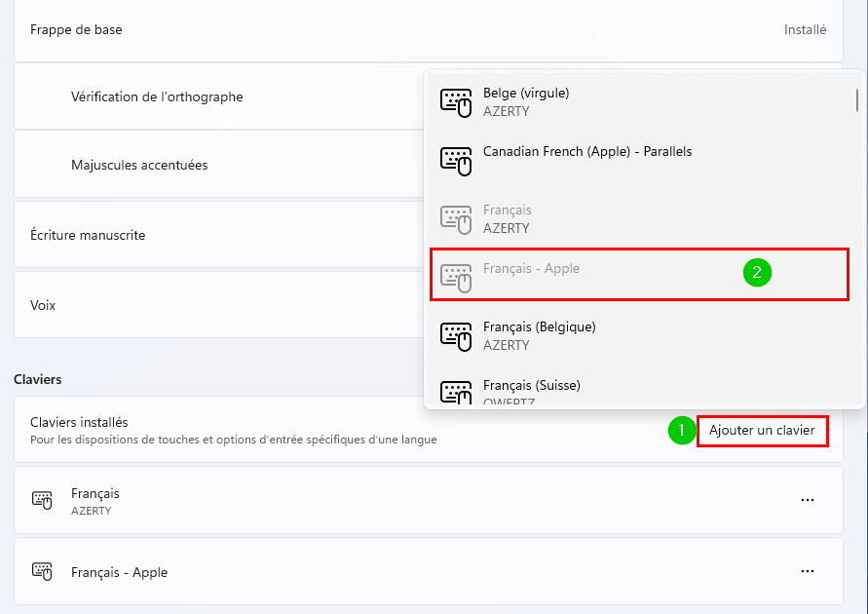Add a keyboard with Ajouter un clavier
Image resolution: width=868 pixels, height=614 pixels.
coord(762,430)
